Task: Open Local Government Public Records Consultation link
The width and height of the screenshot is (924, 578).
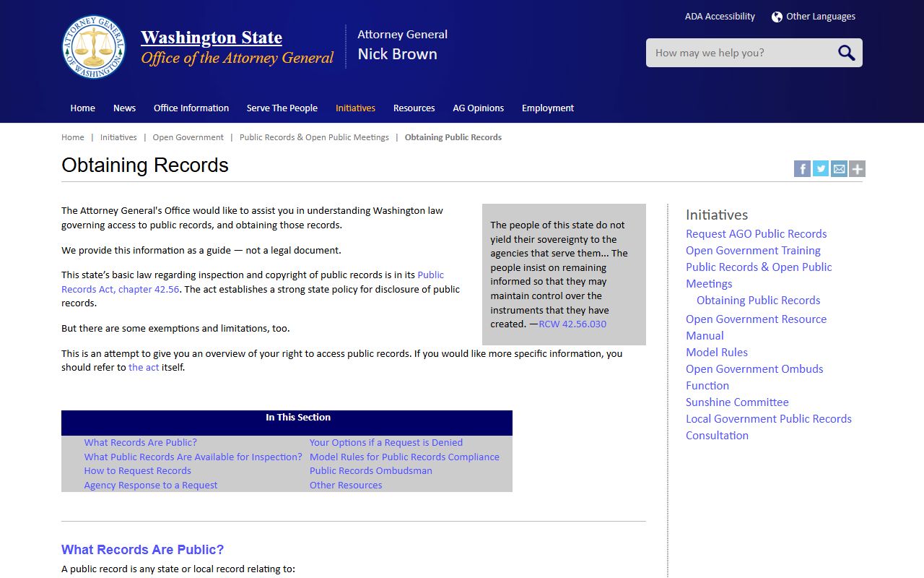Action: (x=769, y=427)
